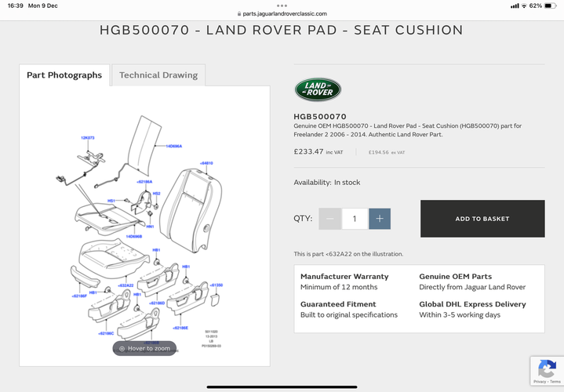Viewport: 564px width, 392px height.
Task: Click the <62186F label in the diagram
Action: (79, 296)
